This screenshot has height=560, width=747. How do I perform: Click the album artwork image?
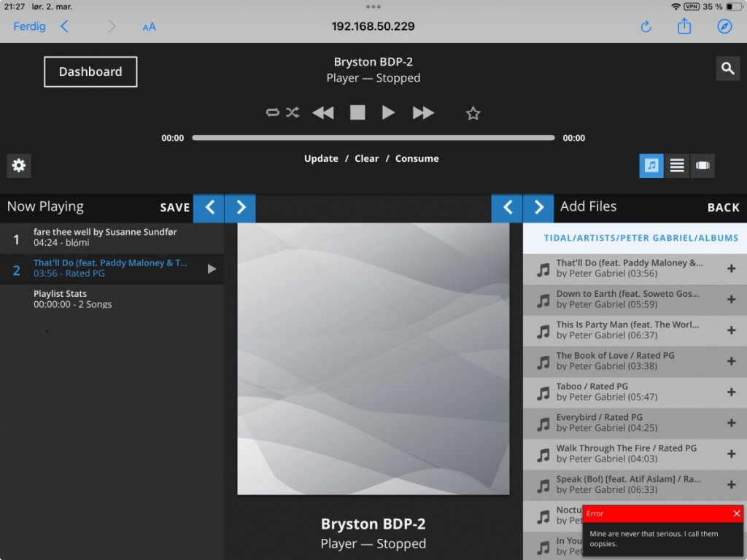[373, 359]
